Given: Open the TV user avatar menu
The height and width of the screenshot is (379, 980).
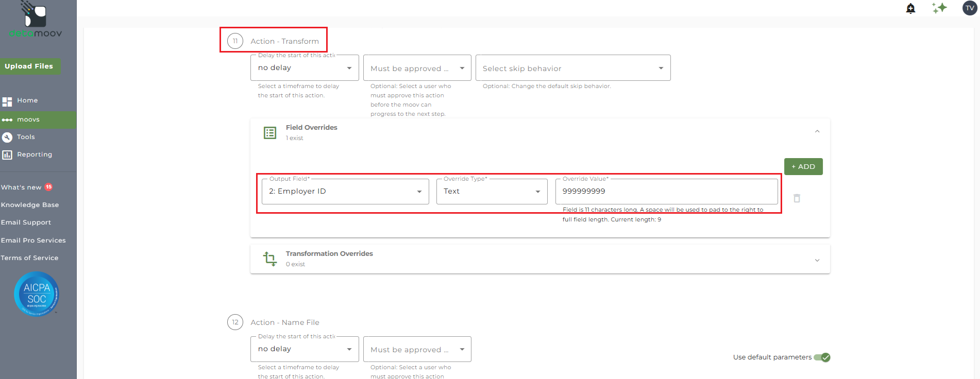Looking at the screenshot, I should [970, 8].
